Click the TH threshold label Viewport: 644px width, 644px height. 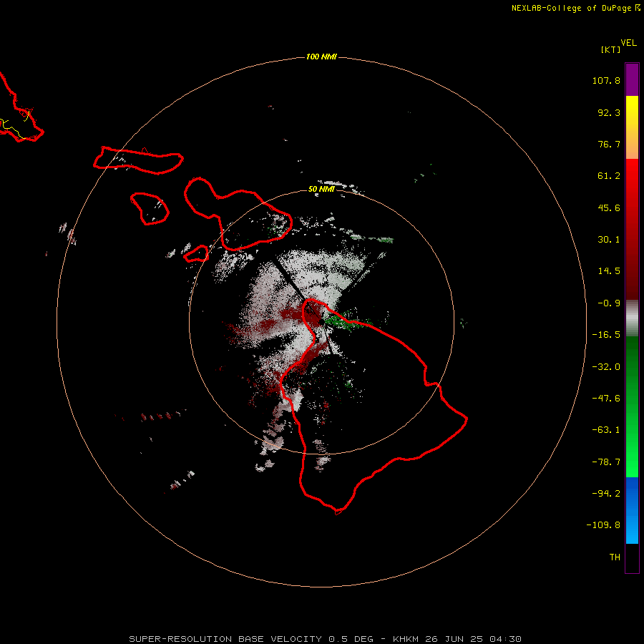[x=615, y=557]
